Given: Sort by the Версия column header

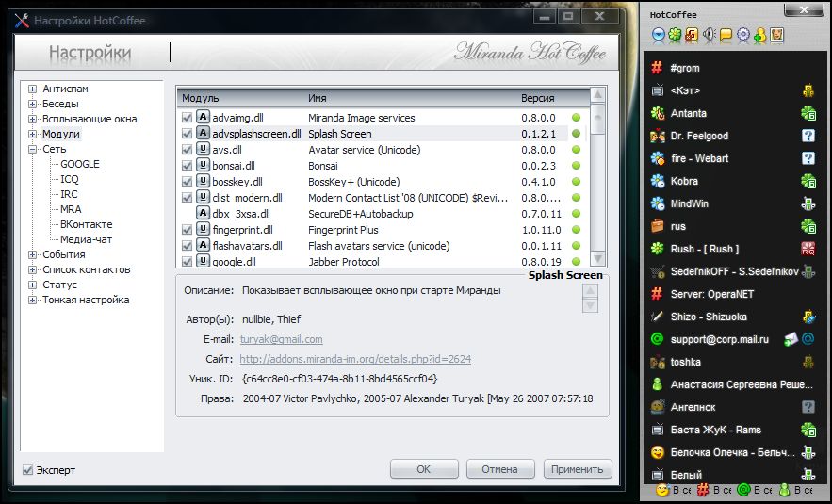Looking at the screenshot, I should [553, 98].
